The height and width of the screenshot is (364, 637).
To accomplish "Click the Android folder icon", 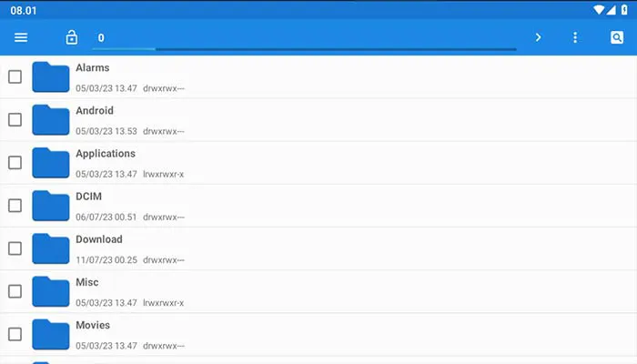I will pos(51,120).
